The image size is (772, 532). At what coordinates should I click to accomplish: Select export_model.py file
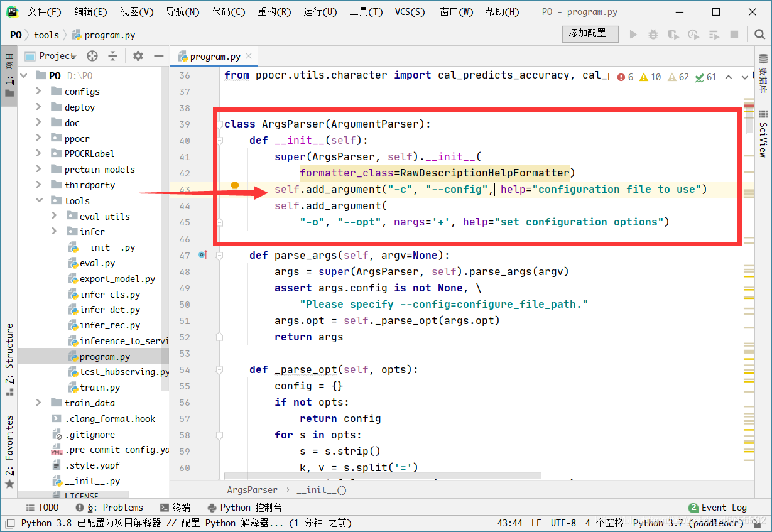[x=117, y=278]
